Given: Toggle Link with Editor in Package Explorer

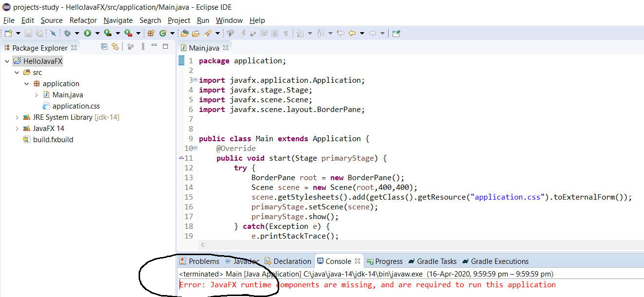Looking at the screenshot, I should click(x=115, y=47).
